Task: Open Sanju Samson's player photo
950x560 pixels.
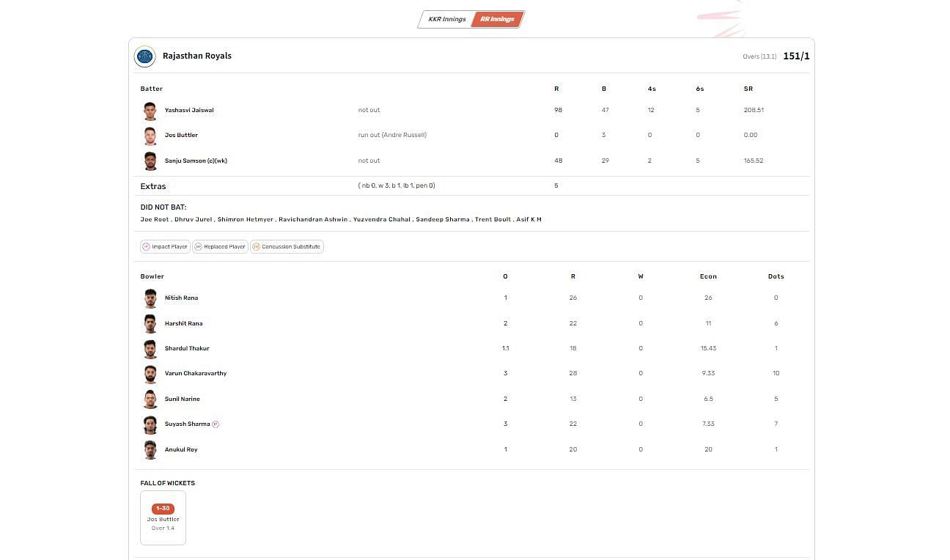Action: (150, 161)
